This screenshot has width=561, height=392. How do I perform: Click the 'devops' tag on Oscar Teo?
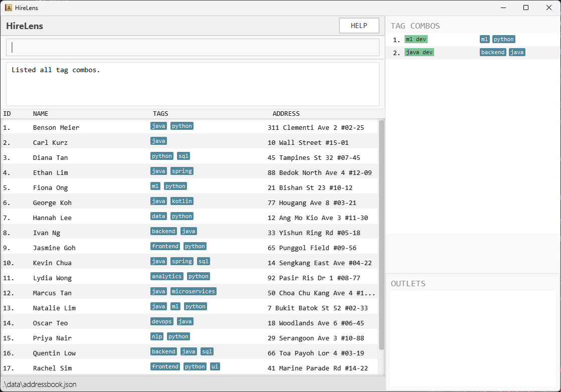[x=162, y=322]
